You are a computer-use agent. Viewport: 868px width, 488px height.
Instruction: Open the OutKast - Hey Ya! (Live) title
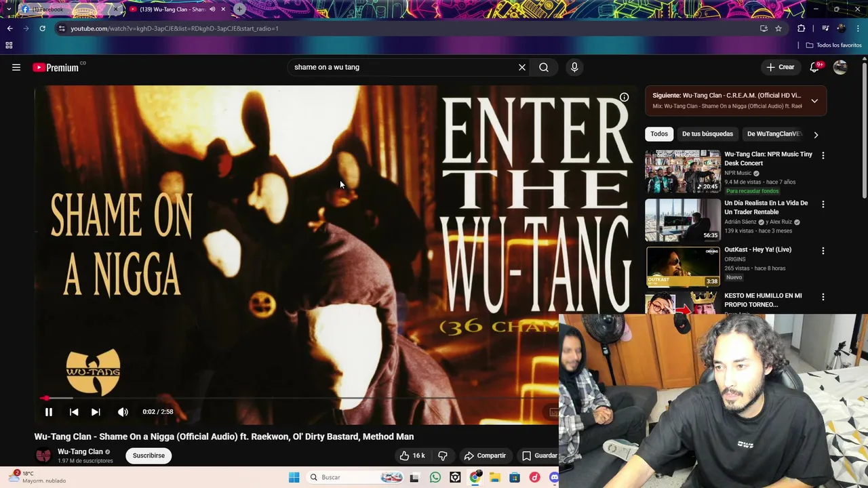click(757, 249)
